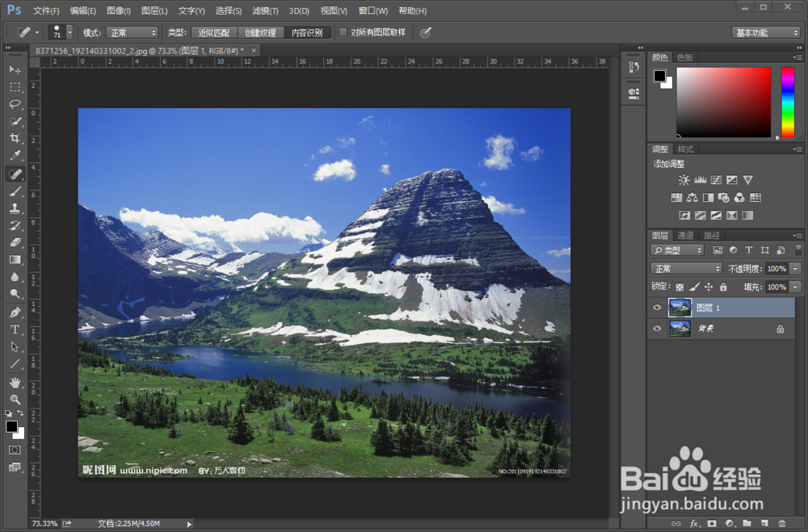Toggle visibility of the 背景 layer
808x532 pixels.
(657, 329)
